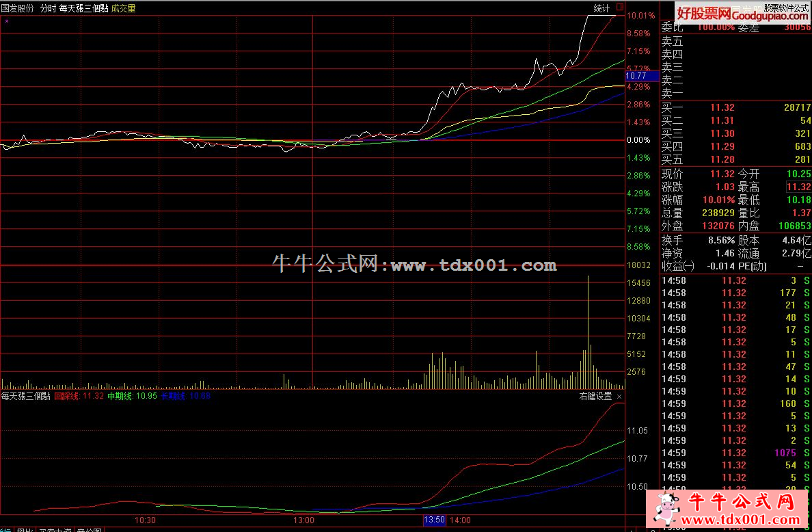Click the boxed 最高 price 11.32
Screen dimensions: 812x532
coord(798,187)
